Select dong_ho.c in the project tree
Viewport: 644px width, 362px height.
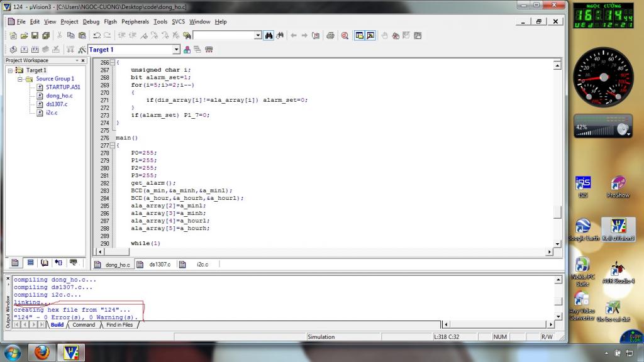pyautogui.click(x=59, y=96)
